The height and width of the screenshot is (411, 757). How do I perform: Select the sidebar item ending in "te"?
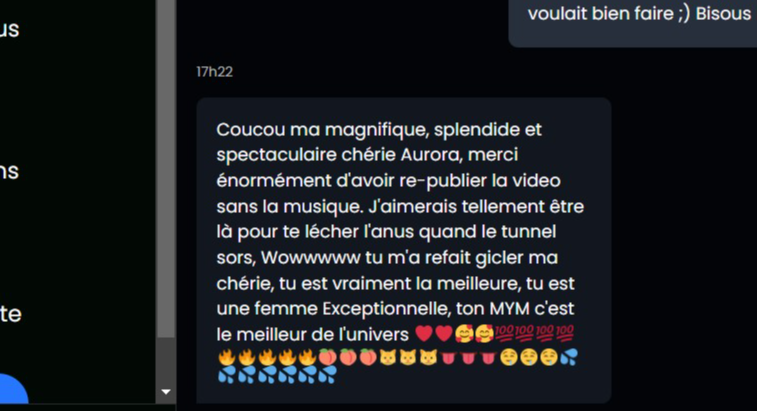(11, 314)
